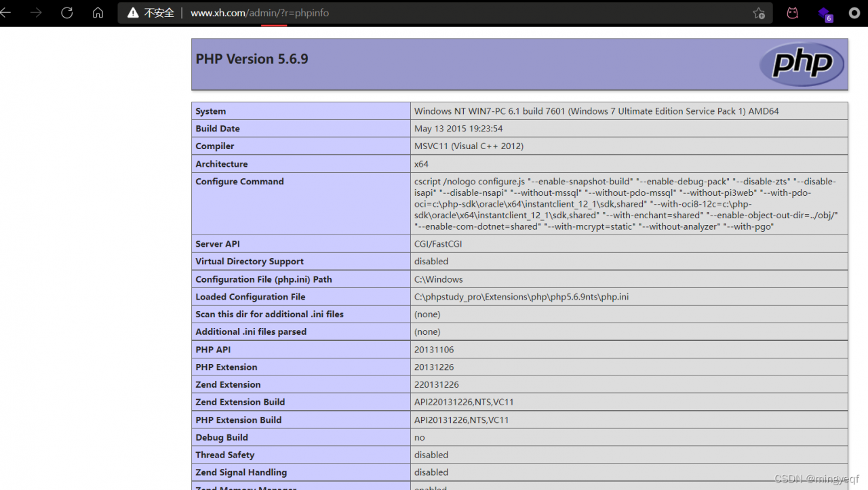Click the 'Compiler' row label
The height and width of the screenshot is (490, 868).
click(215, 146)
